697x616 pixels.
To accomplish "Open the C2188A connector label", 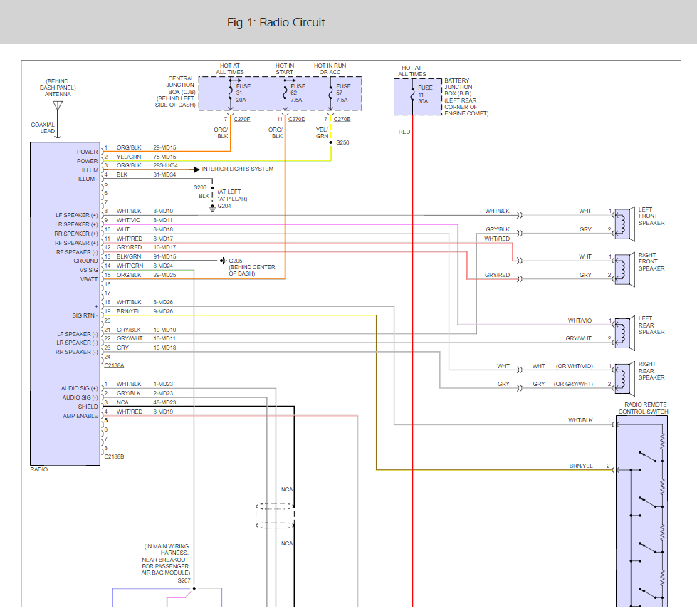I will coord(114,365).
